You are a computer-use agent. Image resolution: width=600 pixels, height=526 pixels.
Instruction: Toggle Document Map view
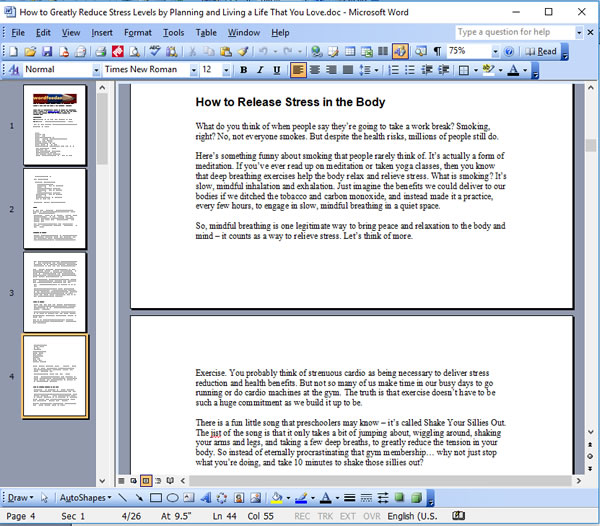pos(421,51)
